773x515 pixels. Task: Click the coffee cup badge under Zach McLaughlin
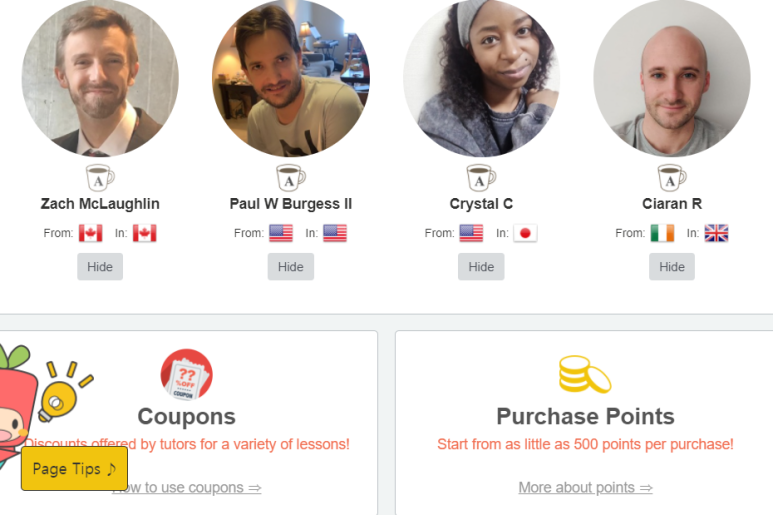click(x=100, y=178)
